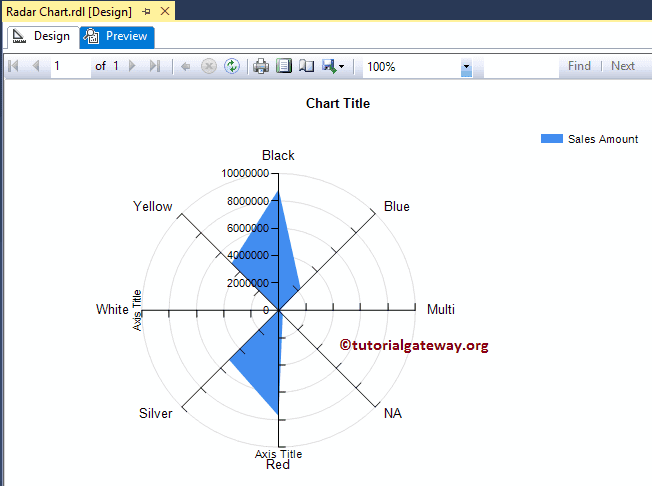Click the 10000000 axis value

245,173
